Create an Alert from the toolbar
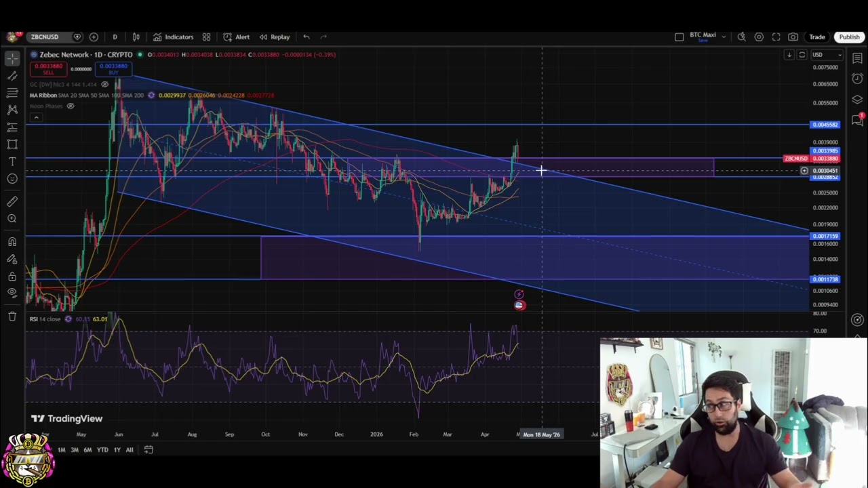 (x=236, y=37)
